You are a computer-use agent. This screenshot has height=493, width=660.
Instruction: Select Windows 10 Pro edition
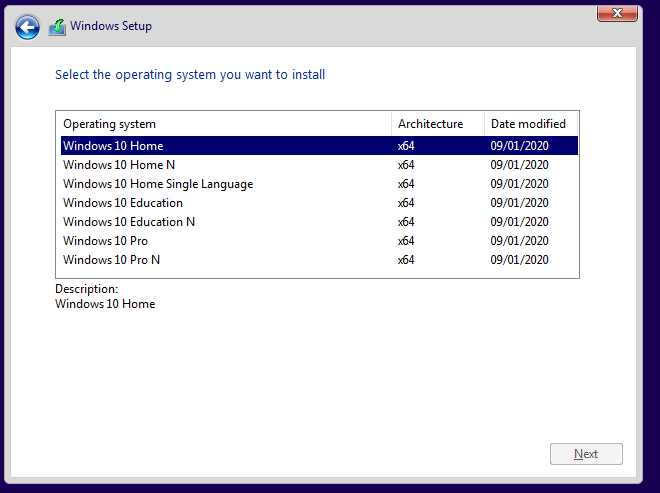click(x=319, y=240)
